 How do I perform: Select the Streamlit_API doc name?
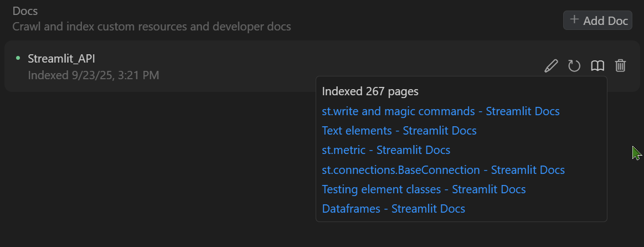pos(61,59)
